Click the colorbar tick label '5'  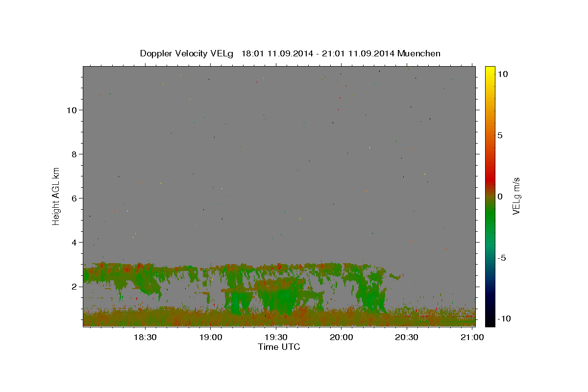[500, 135]
